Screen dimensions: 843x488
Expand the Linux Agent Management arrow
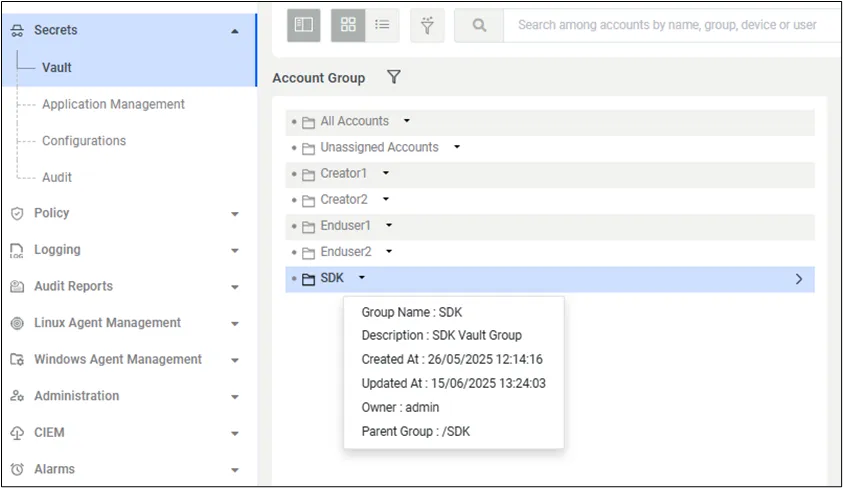click(235, 324)
